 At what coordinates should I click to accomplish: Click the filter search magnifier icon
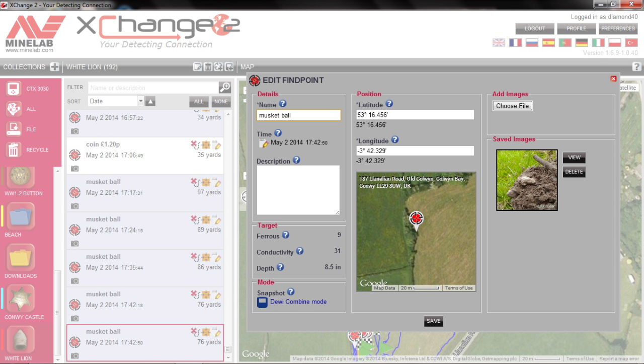225,88
